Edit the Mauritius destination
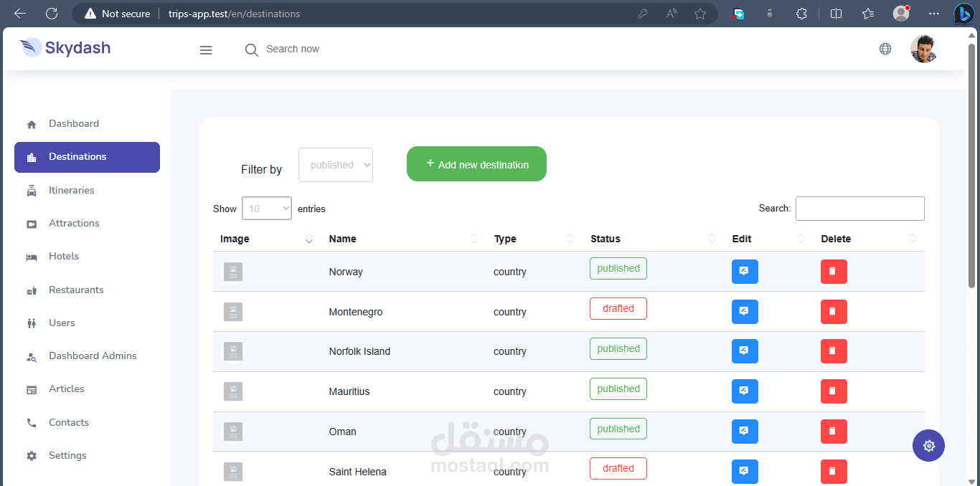 click(x=745, y=391)
